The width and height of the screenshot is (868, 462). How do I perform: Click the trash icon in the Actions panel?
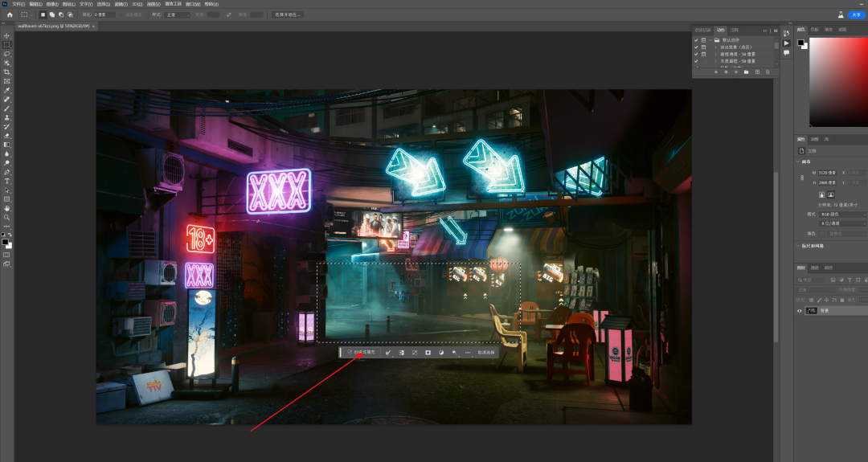click(768, 72)
